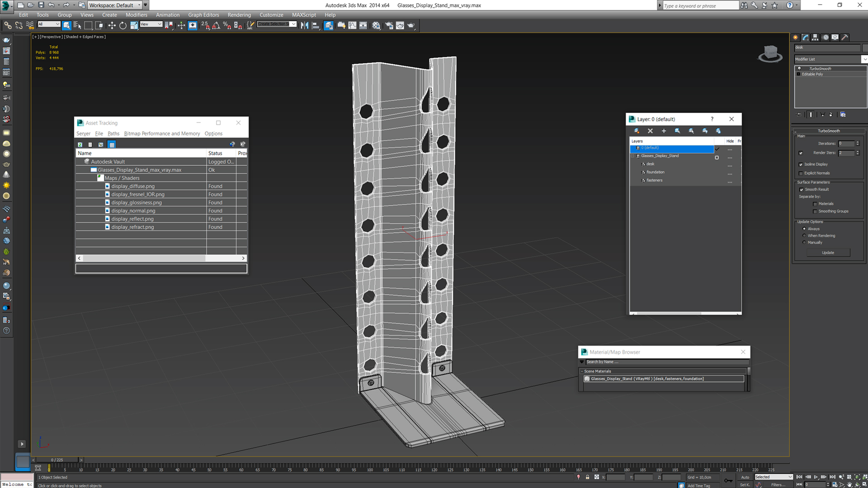Click Play Animation button
Viewport: 868px width, 488px height.
click(x=816, y=477)
